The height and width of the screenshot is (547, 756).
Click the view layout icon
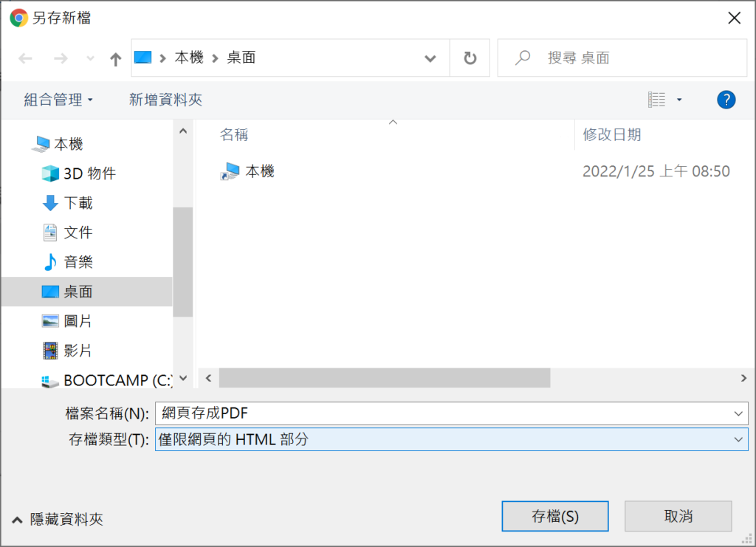click(656, 100)
